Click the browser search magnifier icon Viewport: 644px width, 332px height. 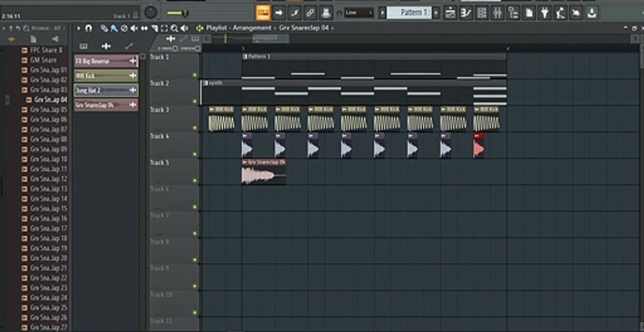pos(26,28)
